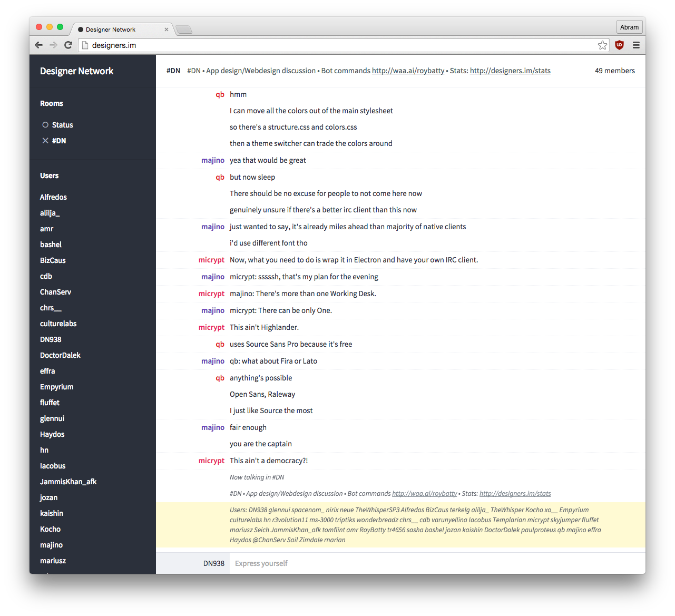
Task: Click the 49 members count
Action: (615, 70)
